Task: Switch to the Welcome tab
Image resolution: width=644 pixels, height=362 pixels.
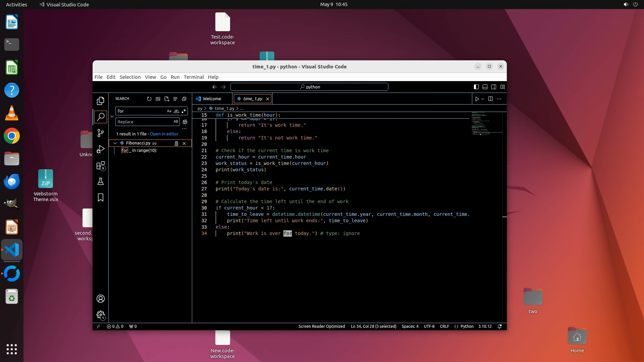Action: tap(212, 99)
